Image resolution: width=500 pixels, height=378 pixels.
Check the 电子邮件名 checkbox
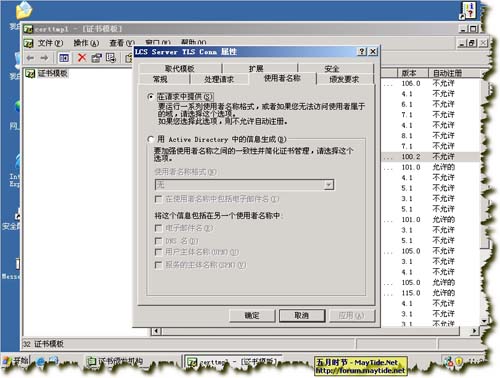[159, 228]
